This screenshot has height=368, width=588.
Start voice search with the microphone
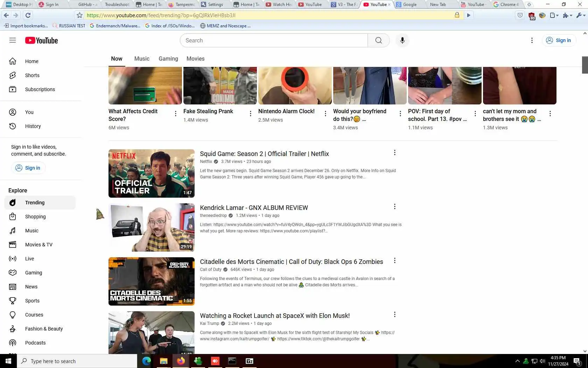coord(402,40)
